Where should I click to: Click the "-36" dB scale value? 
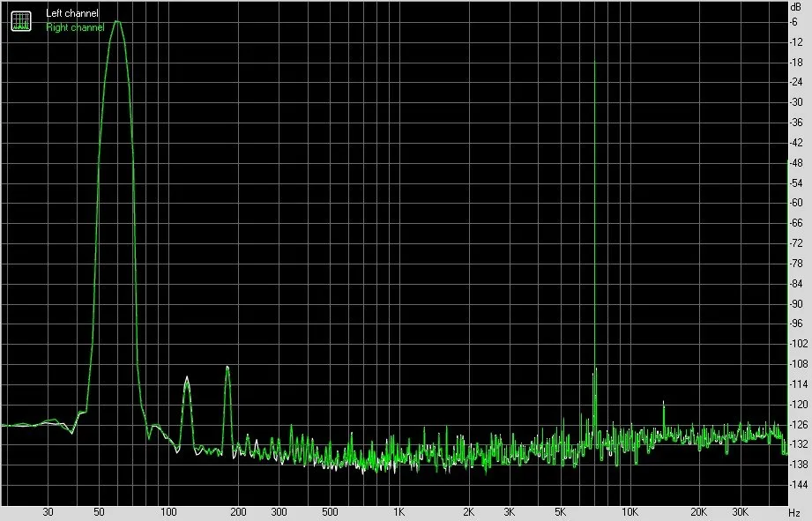(796, 123)
